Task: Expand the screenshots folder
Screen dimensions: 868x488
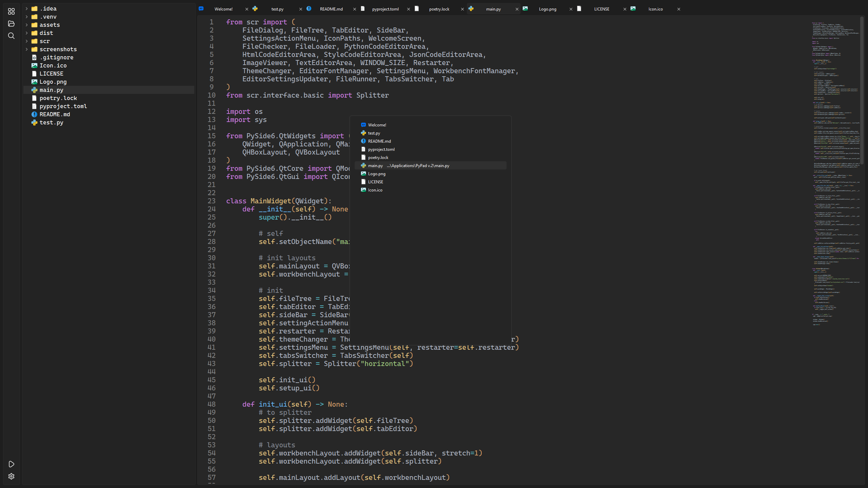Action: point(27,49)
